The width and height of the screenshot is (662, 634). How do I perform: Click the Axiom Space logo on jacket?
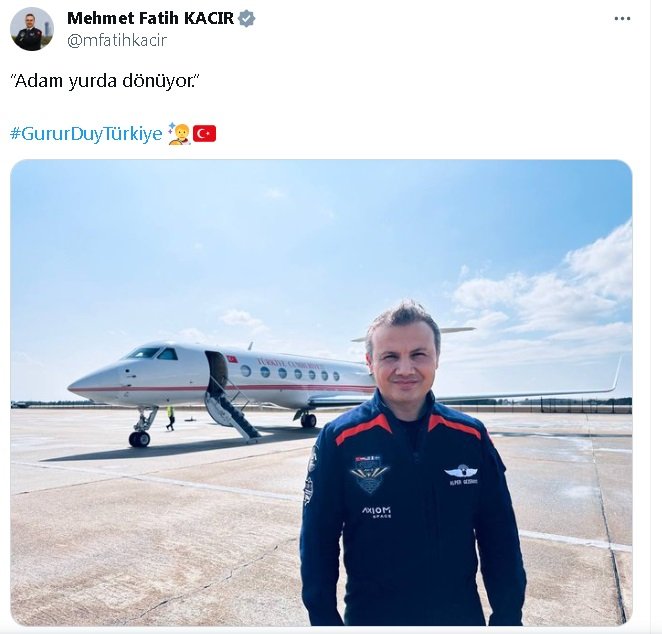pos(377,512)
